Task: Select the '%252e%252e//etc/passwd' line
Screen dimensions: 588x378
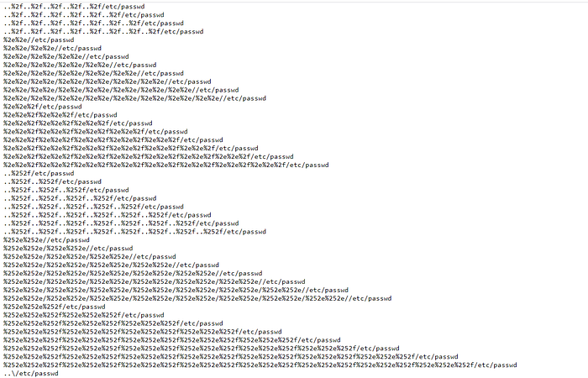Action: point(47,240)
